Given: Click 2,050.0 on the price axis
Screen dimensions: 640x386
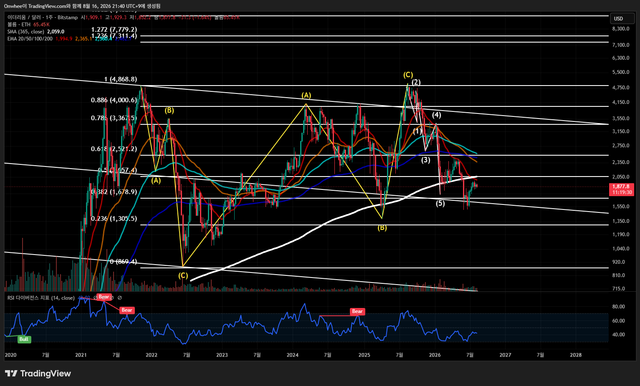Looking at the screenshot, I should click(x=621, y=177).
